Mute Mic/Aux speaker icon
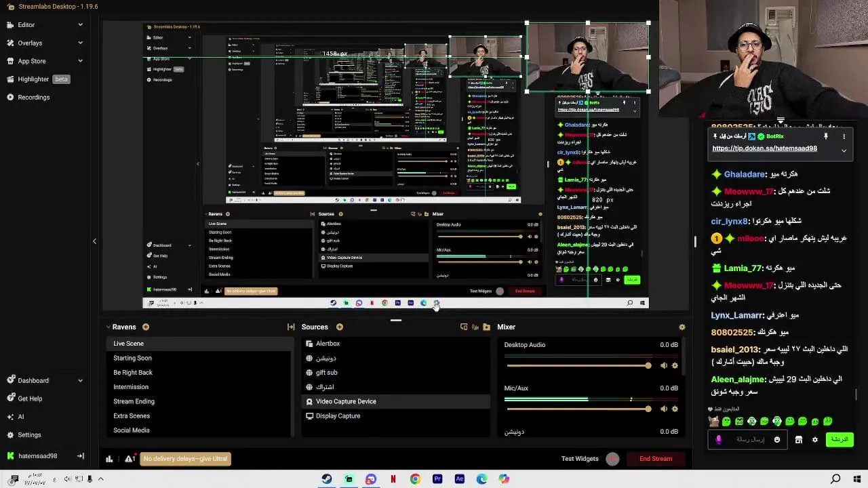 point(663,409)
